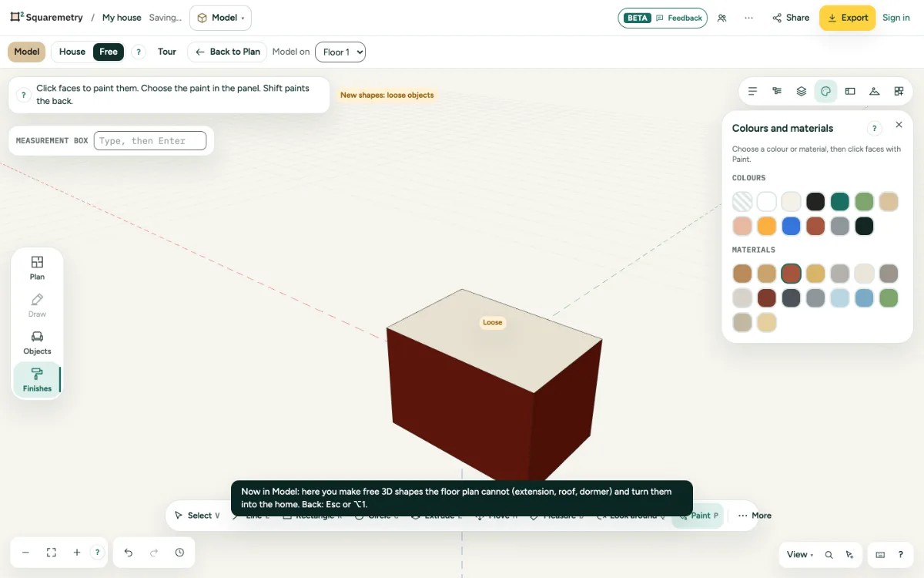Open help for Colours and materials panel
This screenshot has width=924, height=578.
[875, 129]
